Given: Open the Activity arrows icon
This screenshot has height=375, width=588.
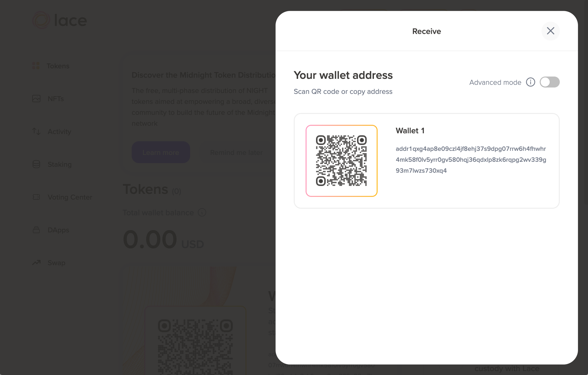Looking at the screenshot, I should [x=36, y=131].
